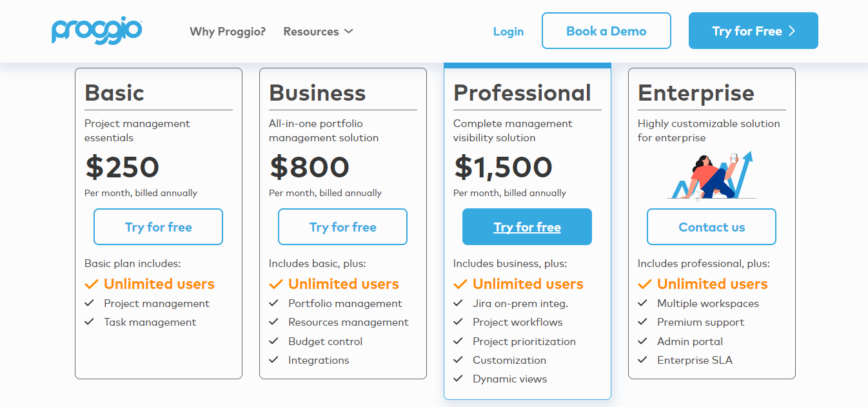Click the Enterprise plan illustration
The height and width of the screenshot is (407, 868).
point(711,176)
